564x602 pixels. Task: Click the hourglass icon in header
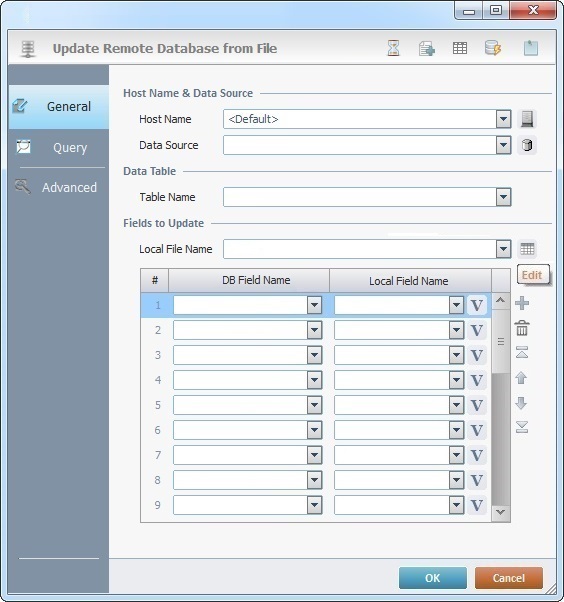393,48
